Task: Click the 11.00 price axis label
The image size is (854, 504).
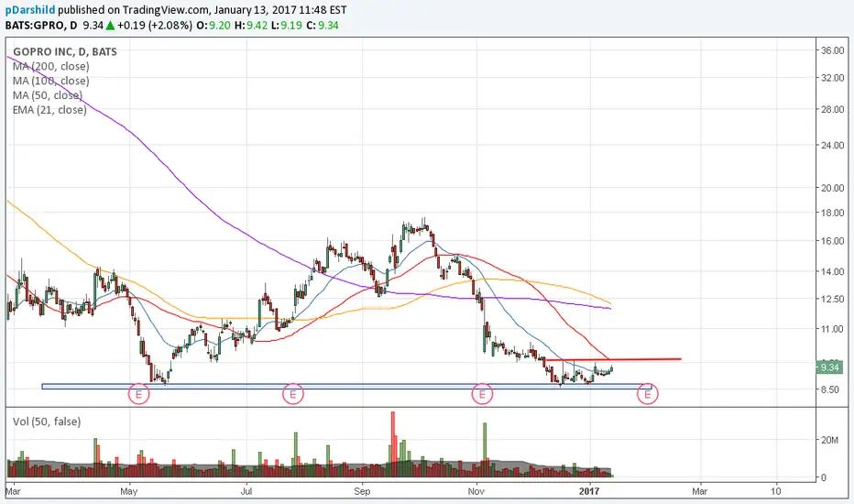Action: [833, 329]
